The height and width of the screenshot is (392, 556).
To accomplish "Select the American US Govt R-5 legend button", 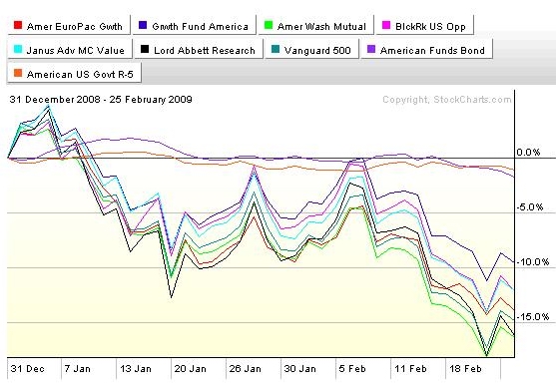I will pos(75,73).
